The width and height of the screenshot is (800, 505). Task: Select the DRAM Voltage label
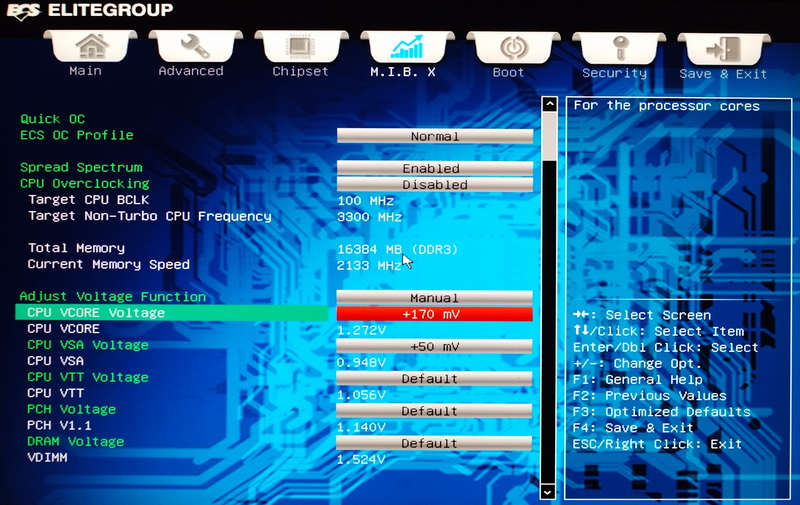click(x=76, y=441)
